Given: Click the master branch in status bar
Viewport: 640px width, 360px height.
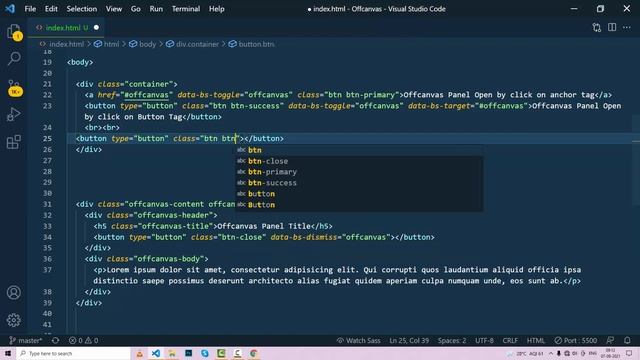Looking at the screenshot, I should [x=25, y=340].
